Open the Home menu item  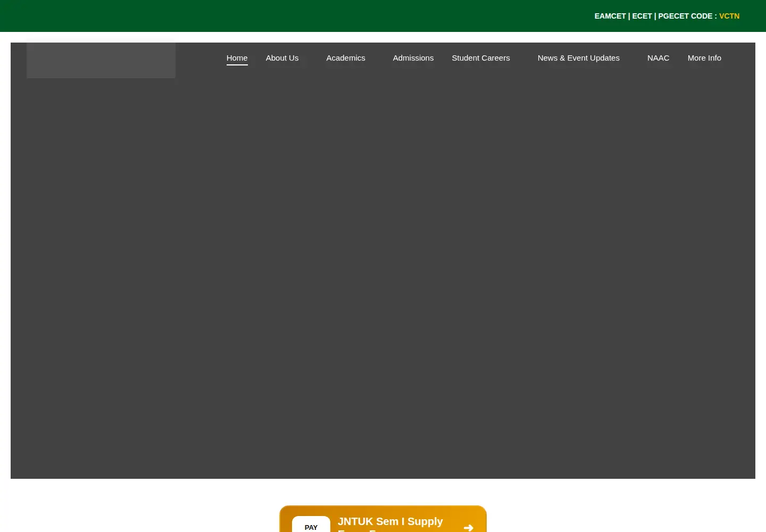(237, 58)
